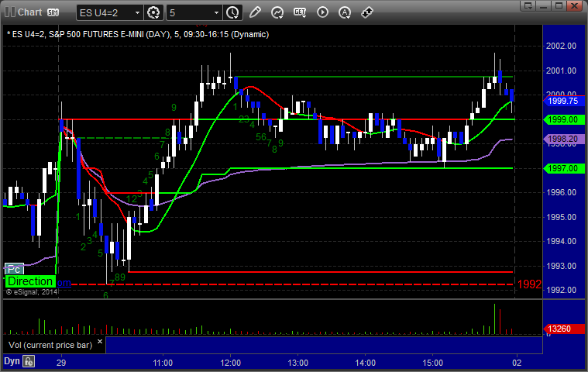Click the 1995.00 price axis label
The height and width of the screenshot is (372, 588).
click(561, 217)
